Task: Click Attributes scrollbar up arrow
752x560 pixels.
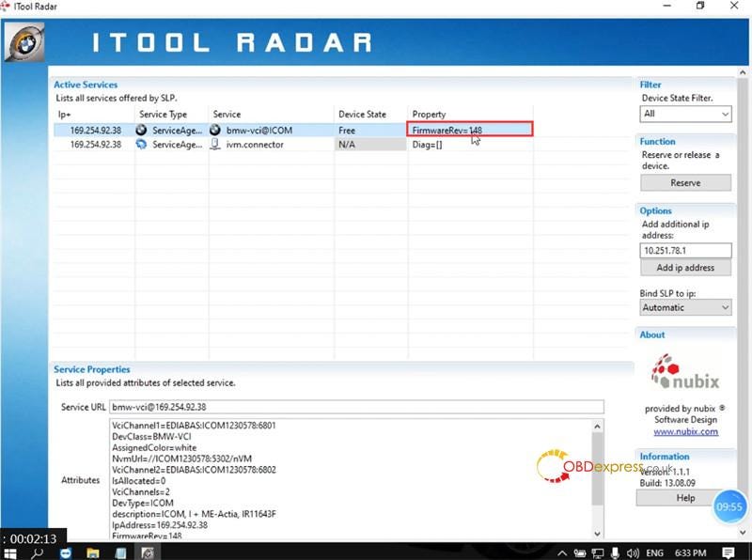Action: click(x=597, y=426)
